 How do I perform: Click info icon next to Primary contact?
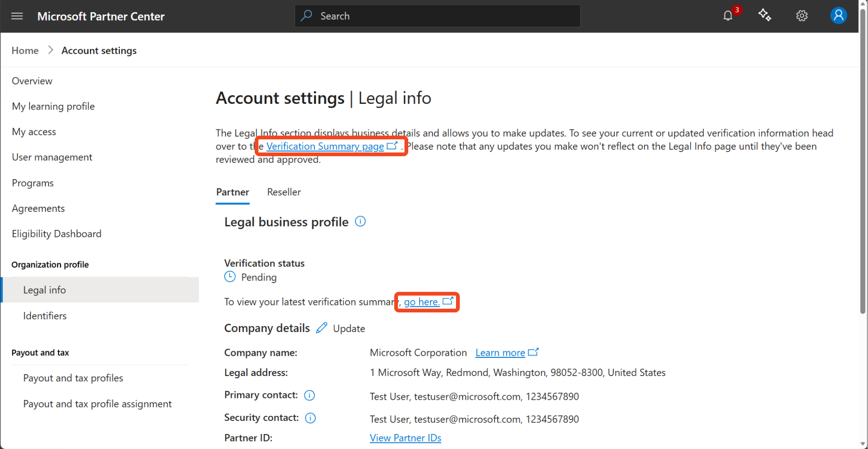pos(309,395)
